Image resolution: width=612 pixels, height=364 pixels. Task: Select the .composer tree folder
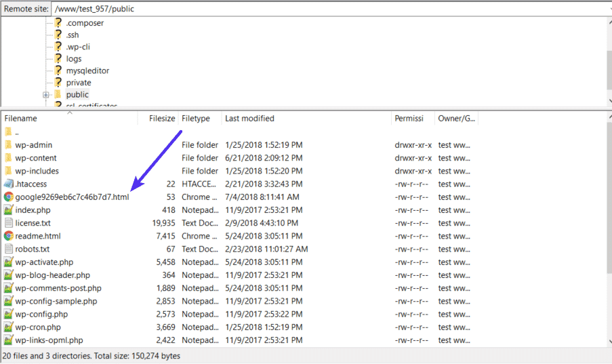pyautogui.click(x=85, y=23)
